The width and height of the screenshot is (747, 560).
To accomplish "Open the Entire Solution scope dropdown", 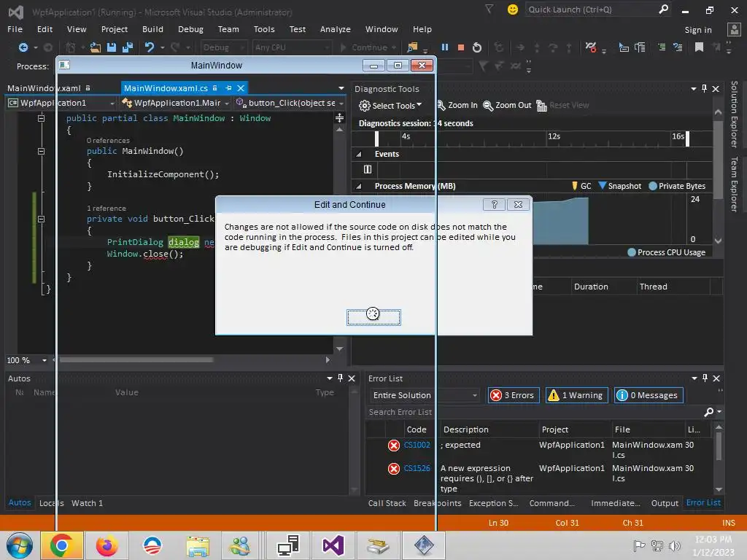I will (x=474, y=395).
